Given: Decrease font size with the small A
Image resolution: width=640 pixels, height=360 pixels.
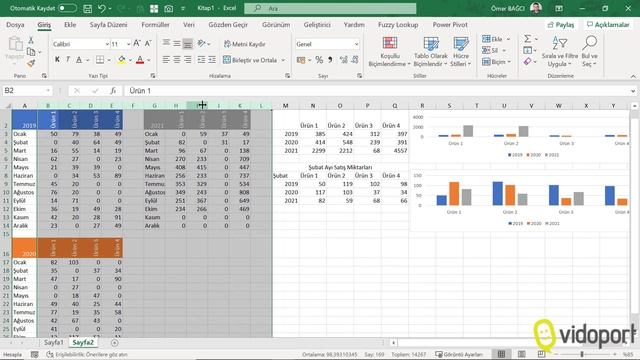Looking at the screenshot, I should (148, 43).
